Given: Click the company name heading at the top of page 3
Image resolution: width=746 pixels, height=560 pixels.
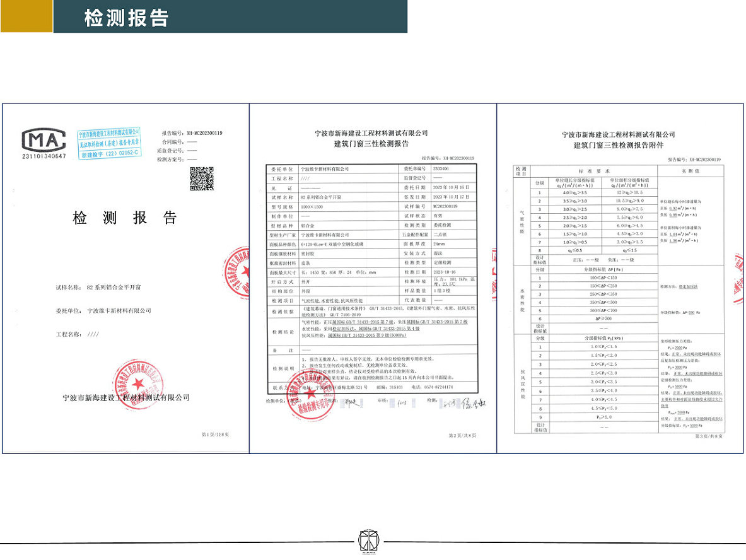Looking at the screenshot, I should coord(619,135).
